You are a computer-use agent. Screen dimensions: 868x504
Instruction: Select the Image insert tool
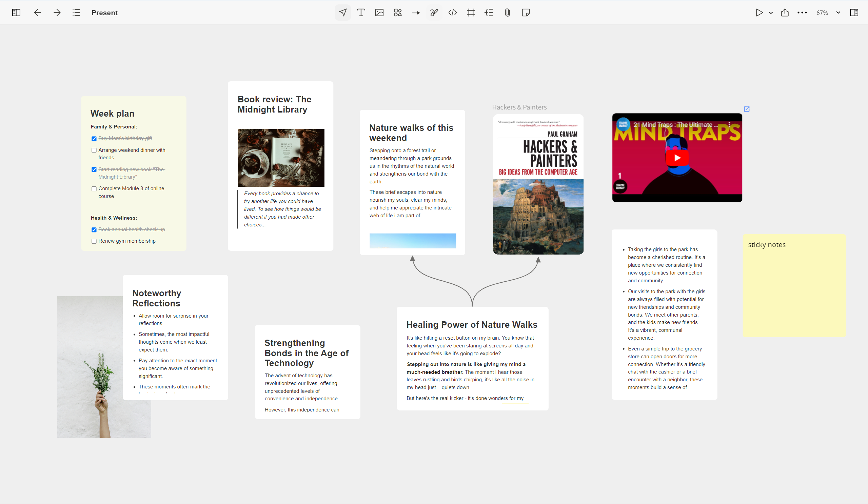(x=379, y=13)
